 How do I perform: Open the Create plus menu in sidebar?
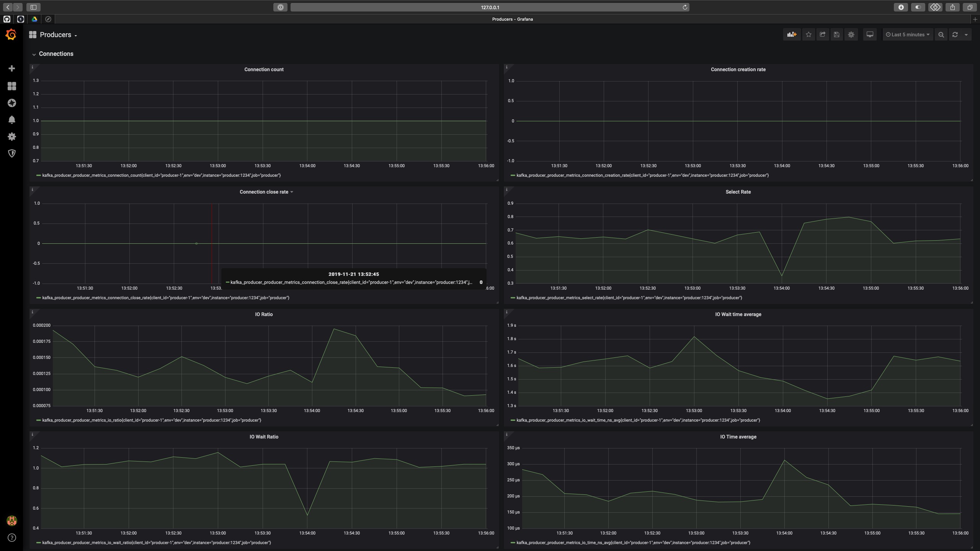pyautogui.click(x=11, y=68)
